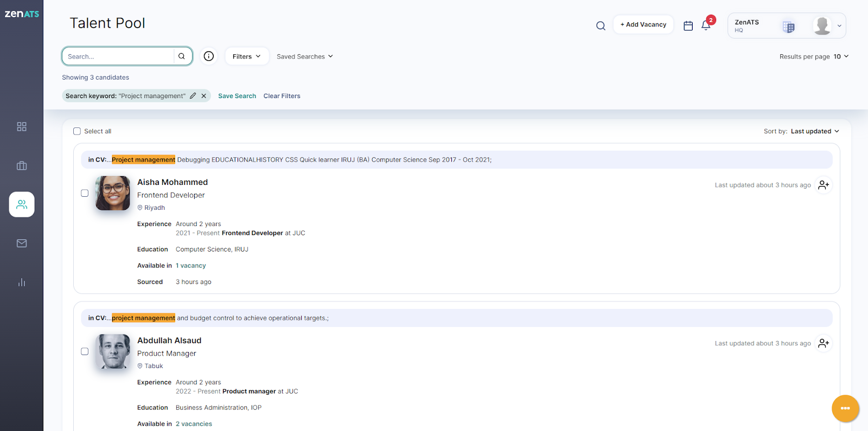
Task: Click the Riyadh location pin icon
Action: [140, 208]
